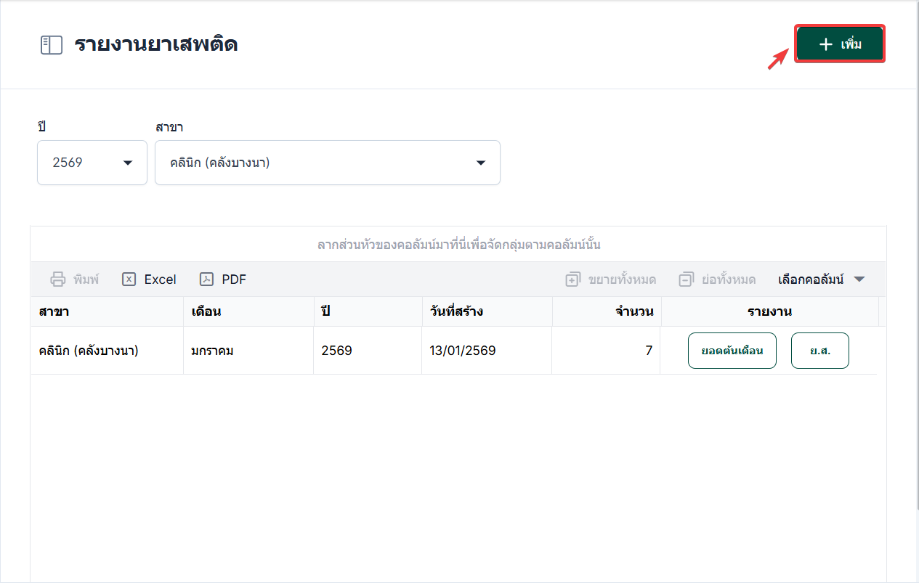Select the มกราคม row cell
The width and height of the screenshot is (919, 588).
click(x=211, y=351)
